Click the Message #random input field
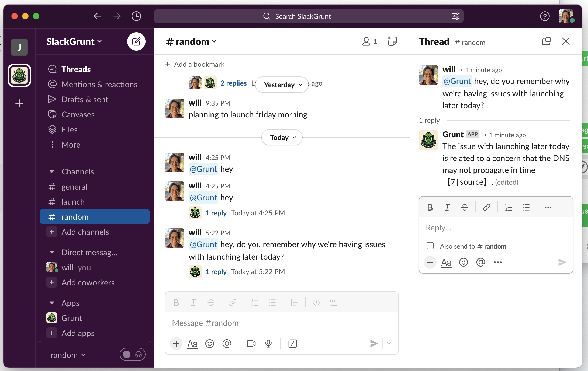This screenshot has height=371, width=588. click(282, 323)
